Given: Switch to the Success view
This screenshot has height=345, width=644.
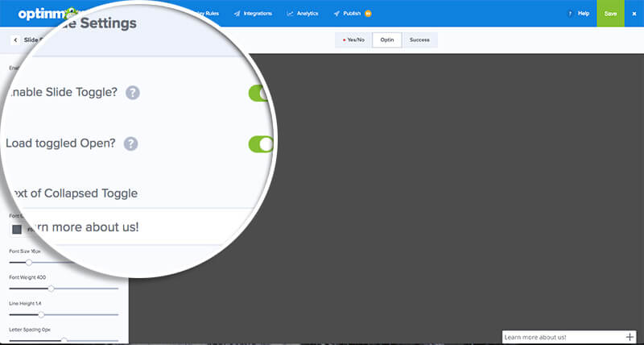Looking at the screenshot, I should tap(419, 39).
